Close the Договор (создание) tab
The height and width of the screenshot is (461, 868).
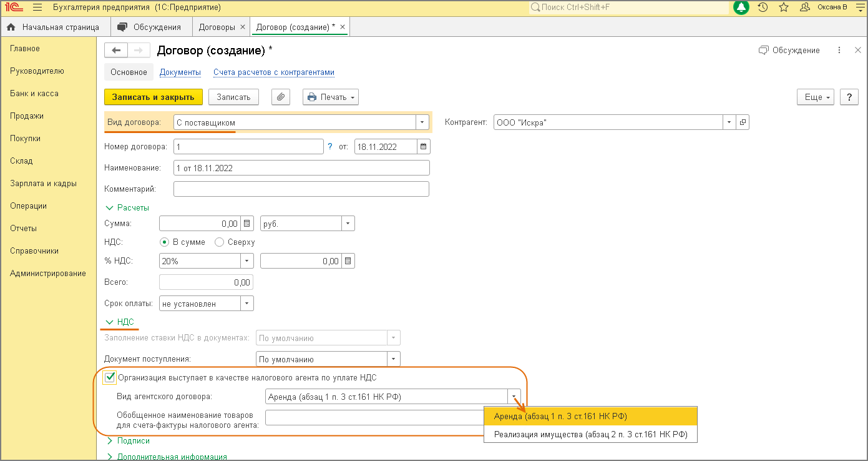(342, 27)
